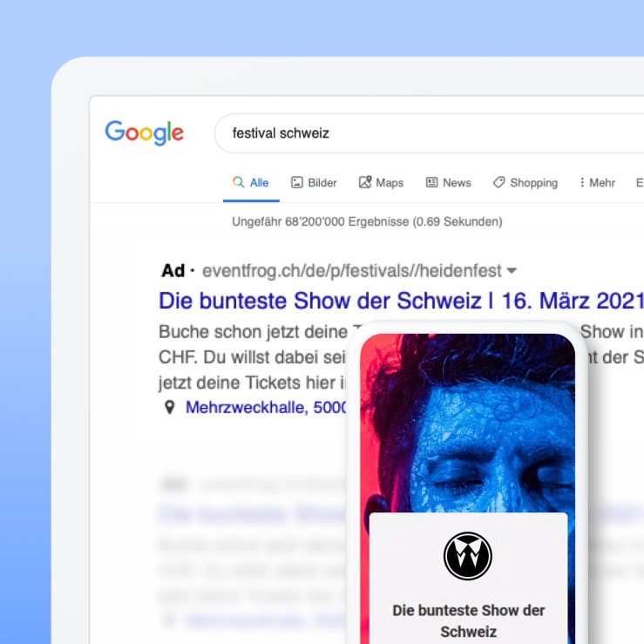Viewport: 644px width, 644px height.
Task: Open the Mehrzweckhalle location link
Action: coord(266,408)
